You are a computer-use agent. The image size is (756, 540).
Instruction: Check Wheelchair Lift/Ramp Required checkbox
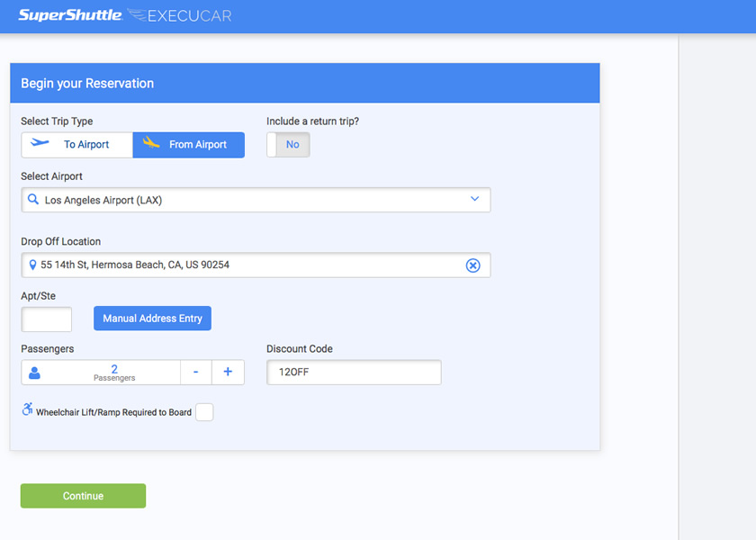click(x=204, y=412)
